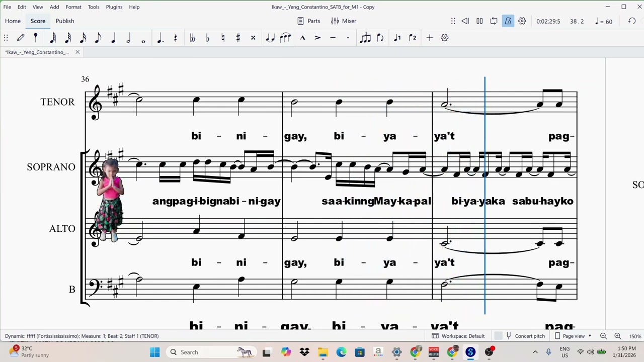
Task: Add marcato articulation
Action: point(302,38)
